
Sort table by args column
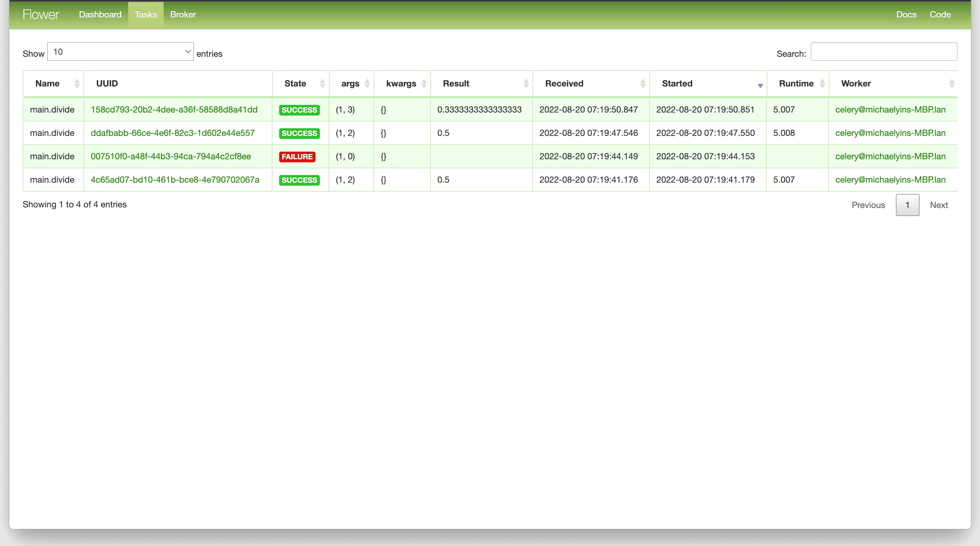coord(351,83)
